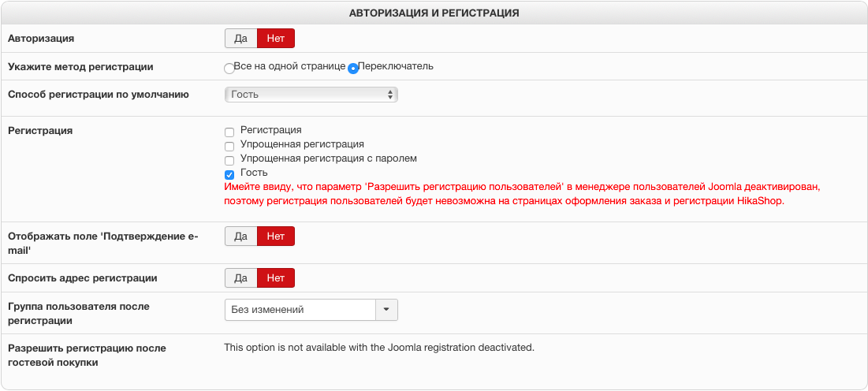Open the 'Без изменений' user group dropdown
The width and height of the screenshot is (868, 391).
[300, 310]
